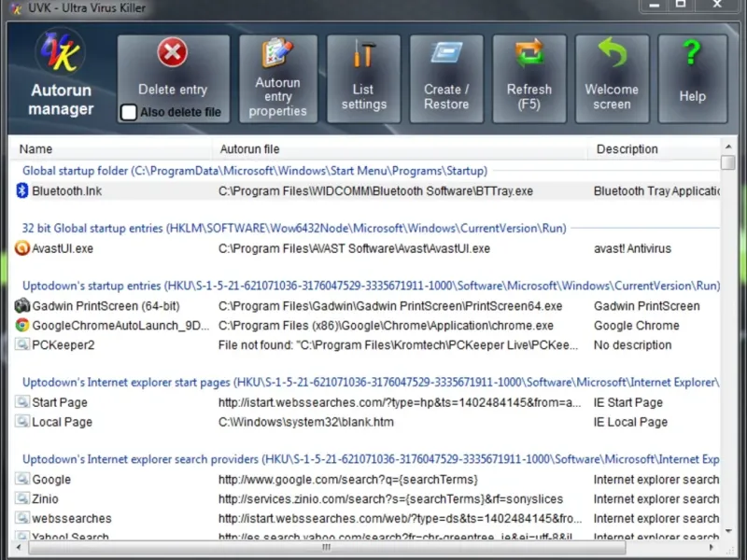Click the 32 bit Global startup entries header

tap(294, 229)
